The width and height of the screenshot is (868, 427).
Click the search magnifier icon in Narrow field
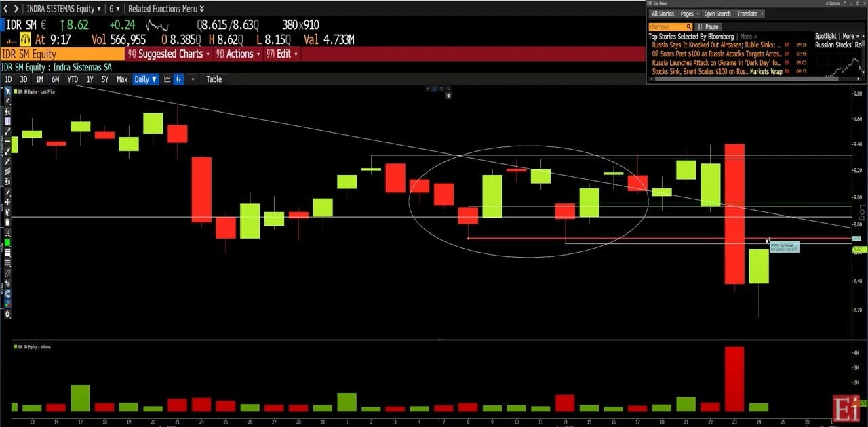(689, 26)
